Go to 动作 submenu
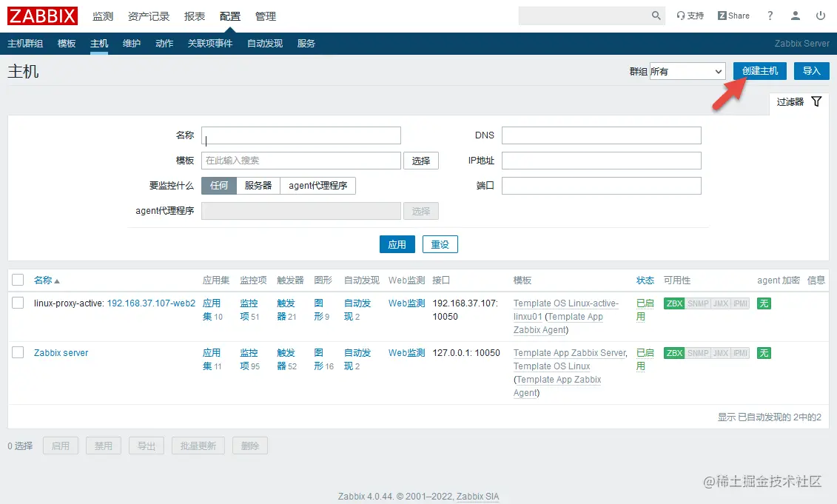Image resolution: width=837 pixels, height=504 pixels. point(164,43)
